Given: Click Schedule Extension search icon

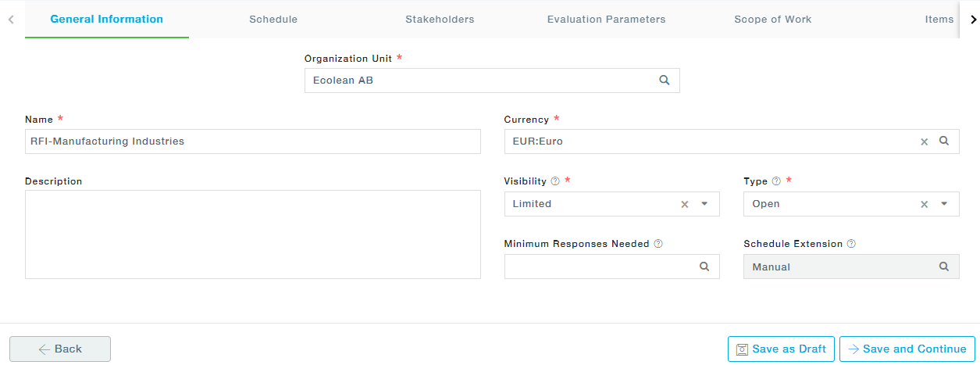Looking at the screenshot, I should (x=944, y=267).
